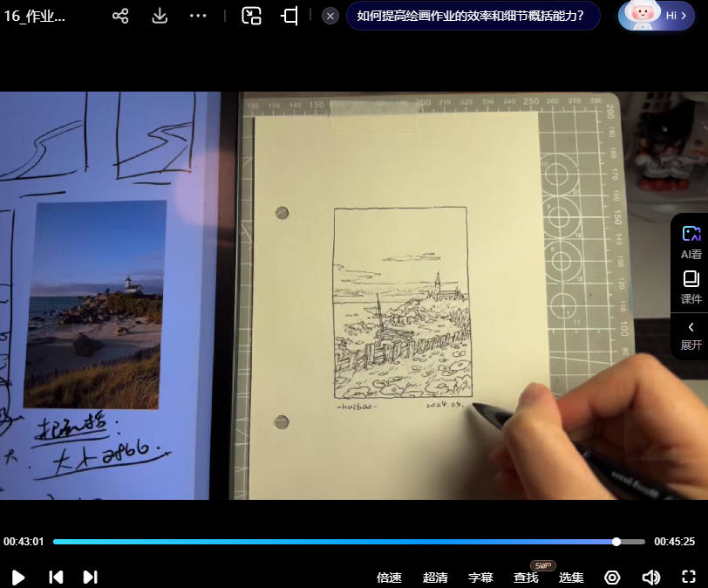Open the hexagon player settings icon
Image resolution: width=708 pixels, height=588 pixels.
(612, 577)
